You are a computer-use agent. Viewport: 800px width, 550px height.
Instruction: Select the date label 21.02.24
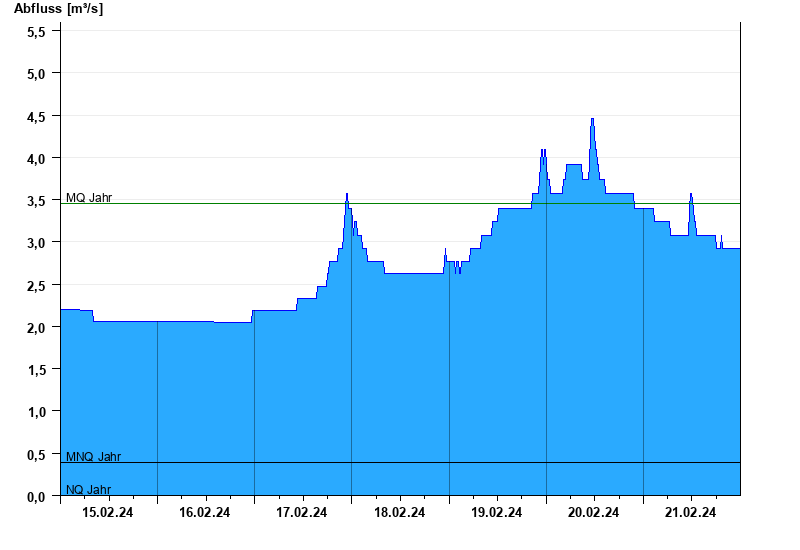(x=690, y=512)
